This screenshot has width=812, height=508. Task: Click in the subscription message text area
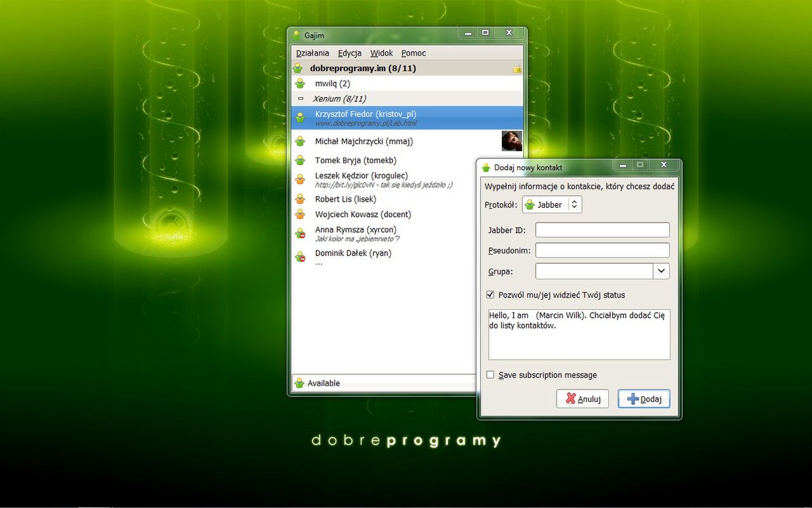(x=579, y=335)
